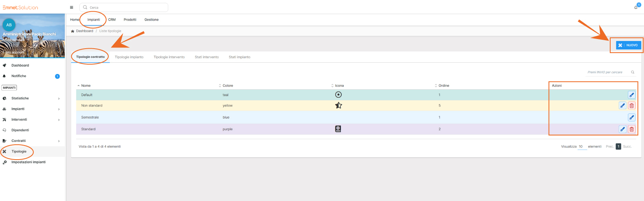
Task: Open the CRM top menu
Action: (112, 20)
